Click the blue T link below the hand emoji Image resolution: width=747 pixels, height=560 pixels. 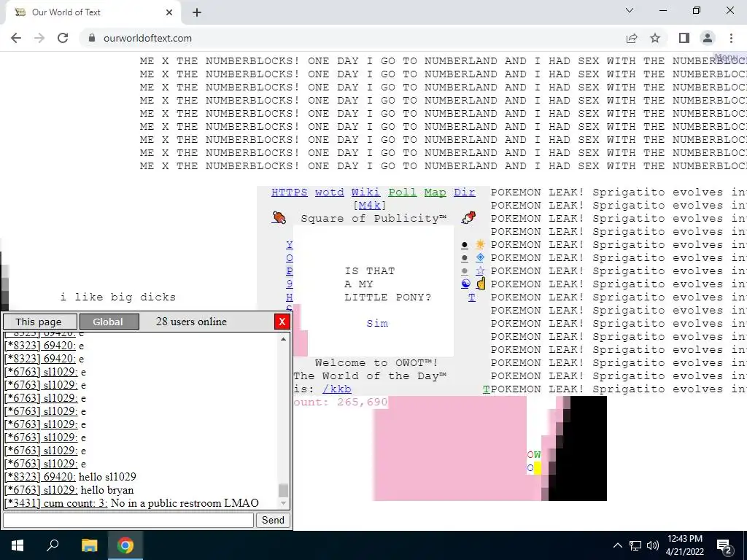coord(472,297)
